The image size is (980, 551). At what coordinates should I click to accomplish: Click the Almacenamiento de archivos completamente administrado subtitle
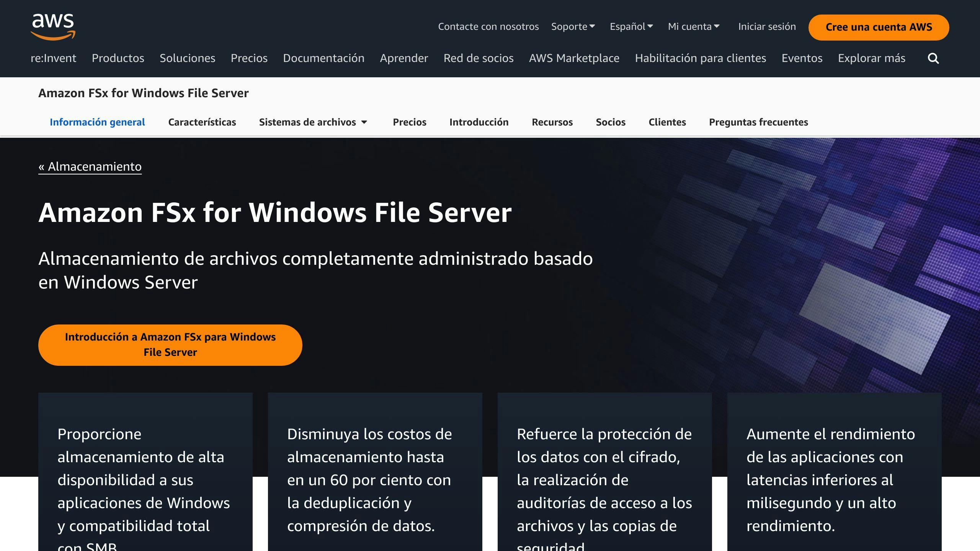[315, 270]
